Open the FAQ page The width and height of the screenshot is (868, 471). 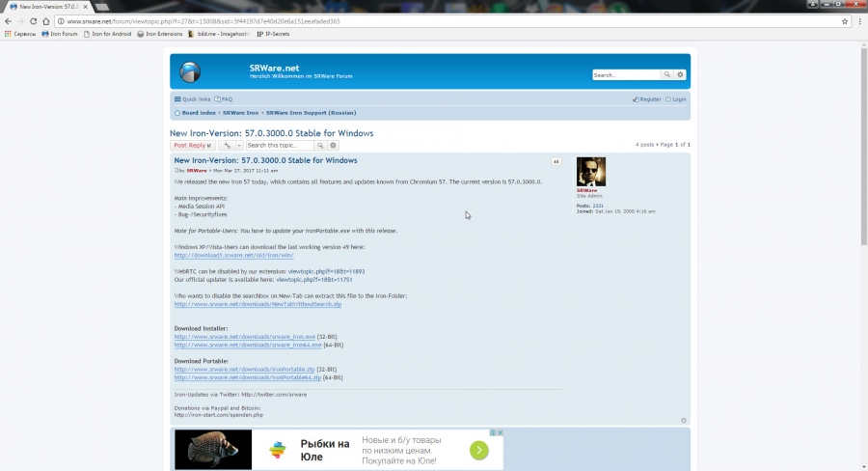coord(224,99)
